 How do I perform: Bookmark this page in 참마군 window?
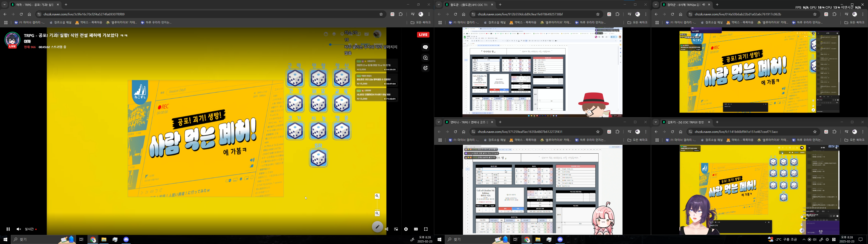tap(815, 14)
